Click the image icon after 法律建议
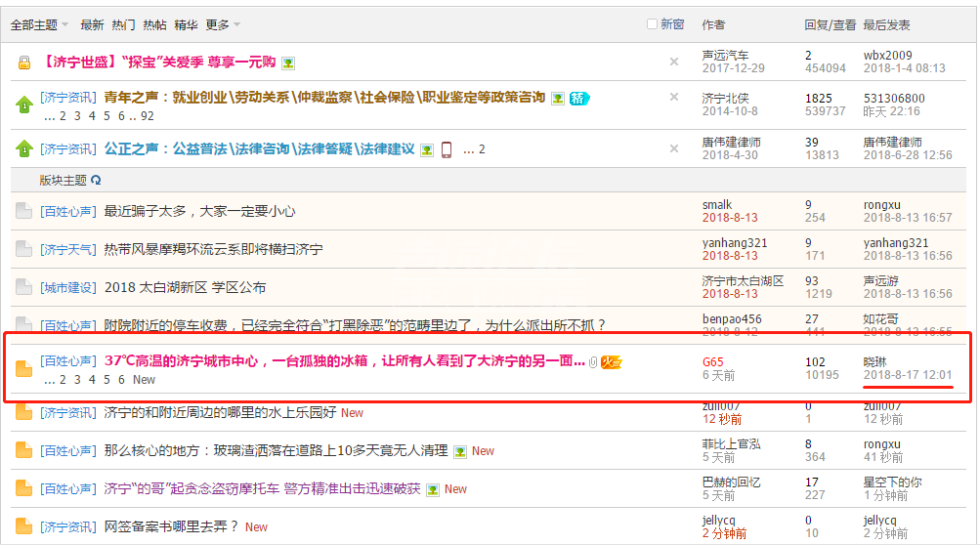Image resolution: width=980 pixels, height=545 pixels. [427, 150]
